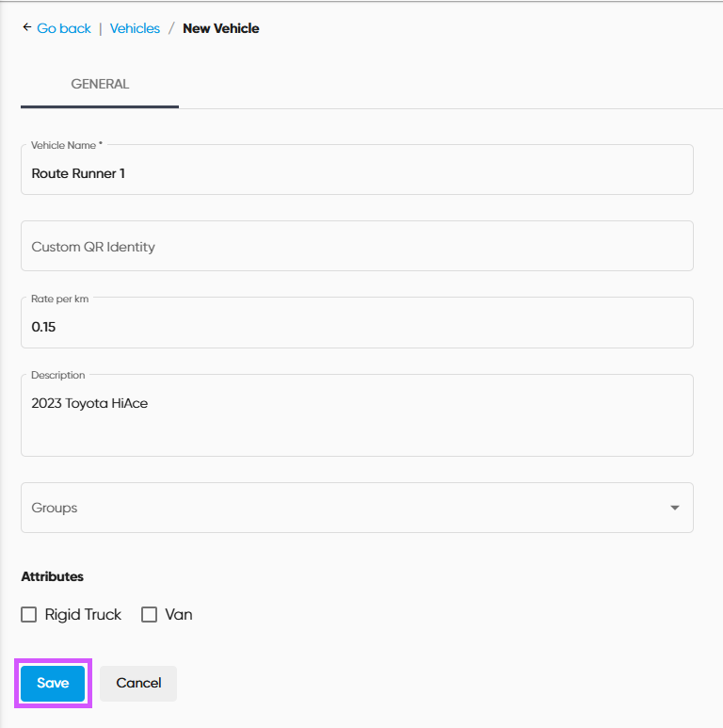Click the back arrow icon
The width and height of the screenshot is (723, 728).
(x=26, y=28)
